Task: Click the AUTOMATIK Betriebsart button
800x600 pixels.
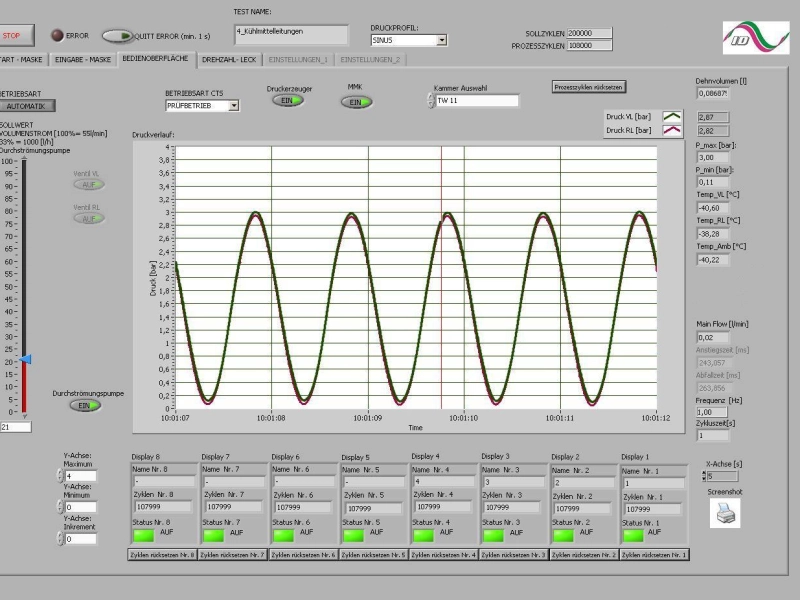Action: pyautogui.click(x=27, y=106)
